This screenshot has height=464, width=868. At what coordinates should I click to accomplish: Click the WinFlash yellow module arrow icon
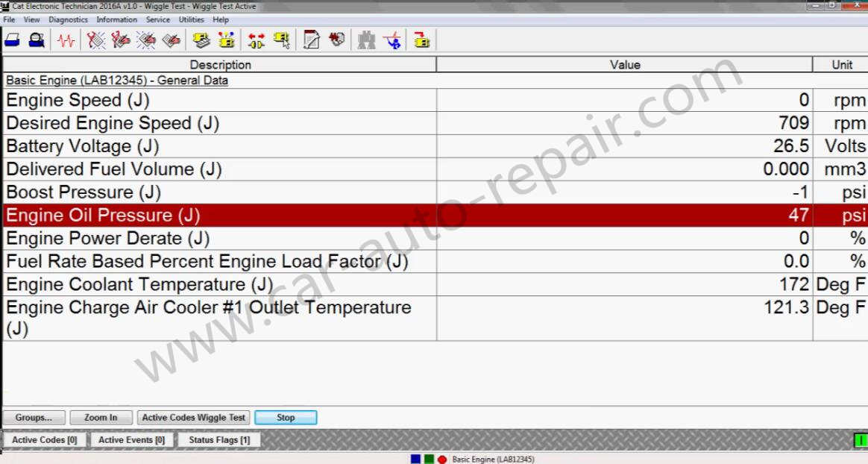(422, 40)
